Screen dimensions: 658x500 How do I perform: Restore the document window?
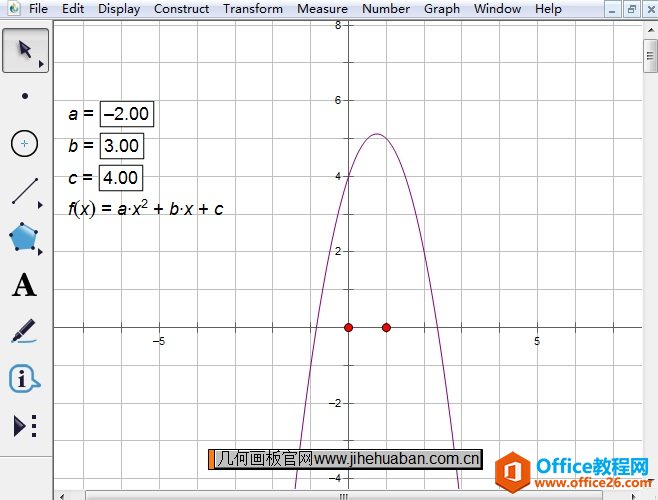tap(632, 9)
